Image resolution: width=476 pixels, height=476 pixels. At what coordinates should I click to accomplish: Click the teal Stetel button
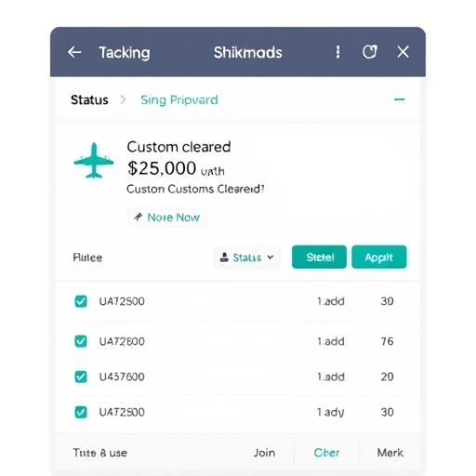319,257
